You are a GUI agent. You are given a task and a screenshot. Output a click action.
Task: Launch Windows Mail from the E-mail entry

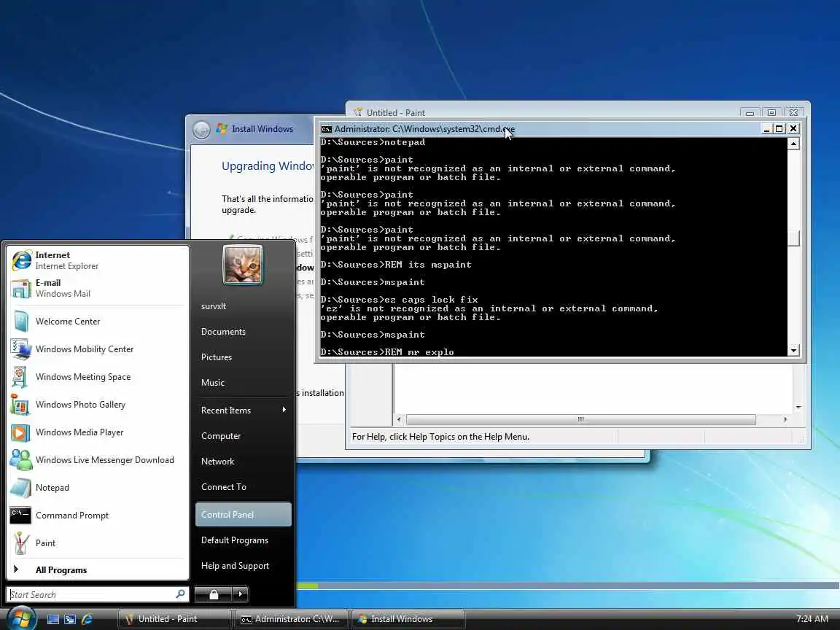(x=98, y=288)
